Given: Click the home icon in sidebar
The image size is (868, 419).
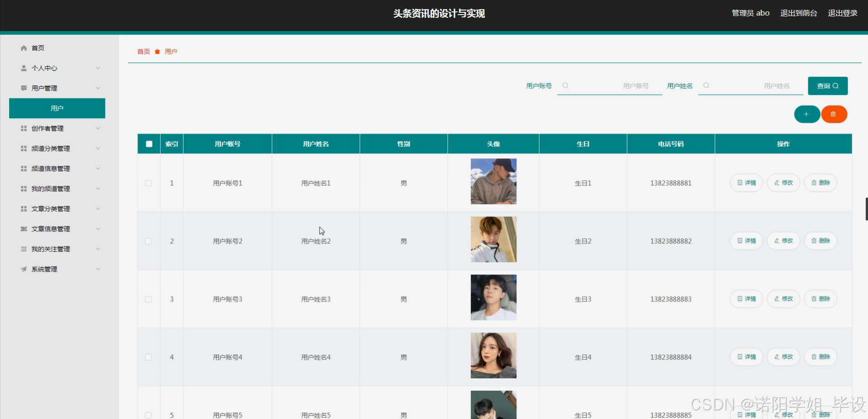Looking at the screenshot, I should [24, 48].
